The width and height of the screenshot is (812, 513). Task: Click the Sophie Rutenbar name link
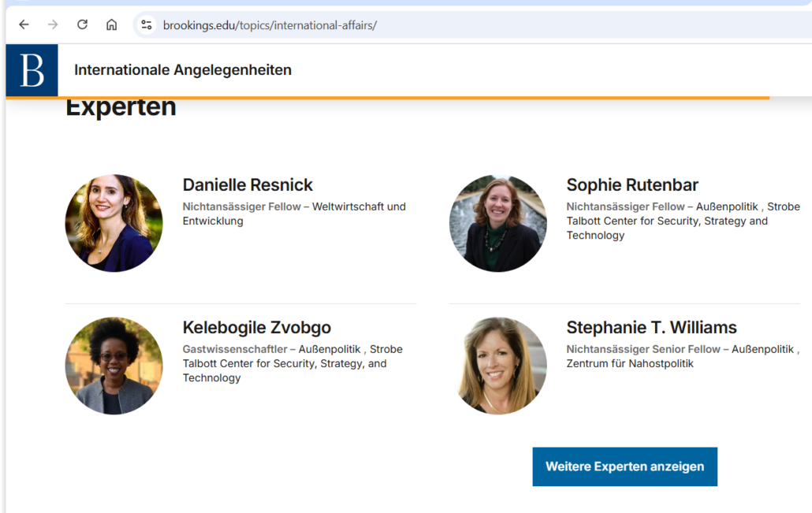[x=631, y=185]
